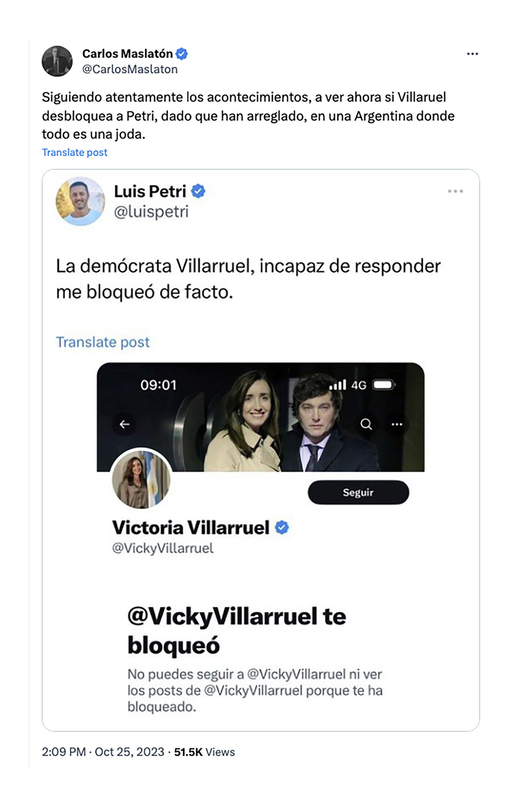Open the 2:09 PM Oct 25, 2023 timestamp
The width and height of the screenshot is (514, 812).
tap(103, 752)
